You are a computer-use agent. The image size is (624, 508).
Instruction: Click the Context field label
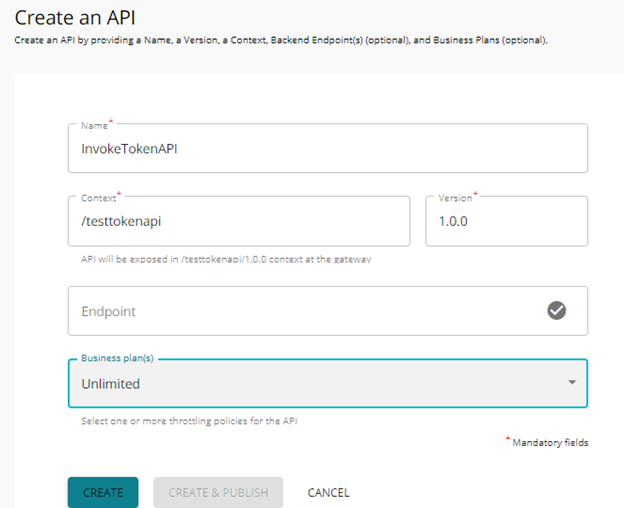tap(99, 199)
